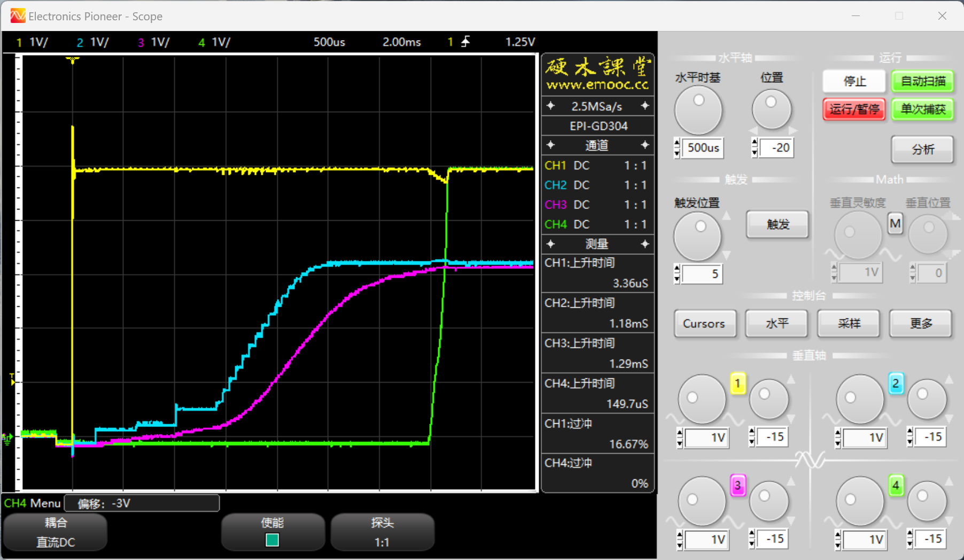Activate 单次捕获 single capture
The width and height of the screenshot is (964, 560).
coord(923,109)
